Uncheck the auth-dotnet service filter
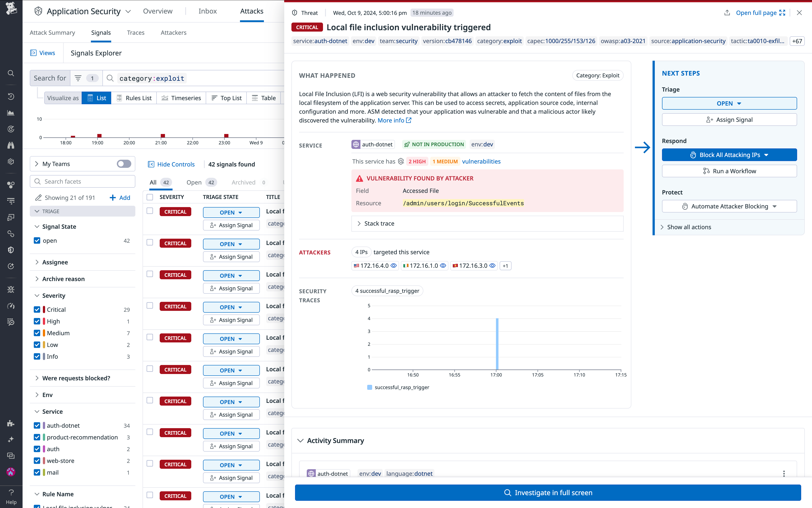 [37, 425]
